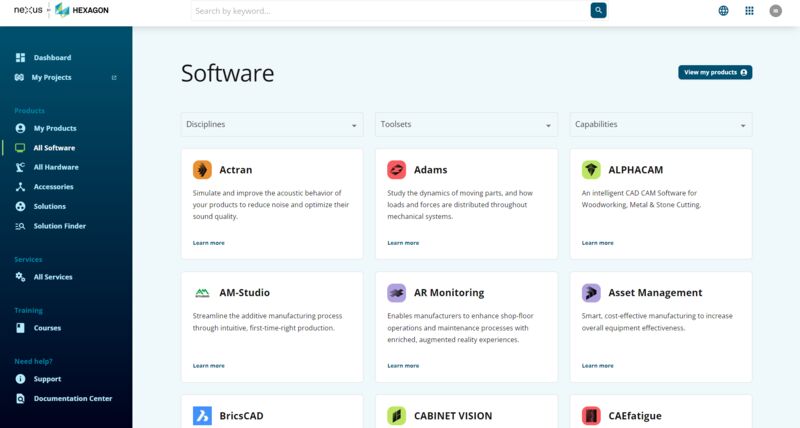Click the Support info icon
This screenshot has width=800, height=428.
(x=20, y=379)
